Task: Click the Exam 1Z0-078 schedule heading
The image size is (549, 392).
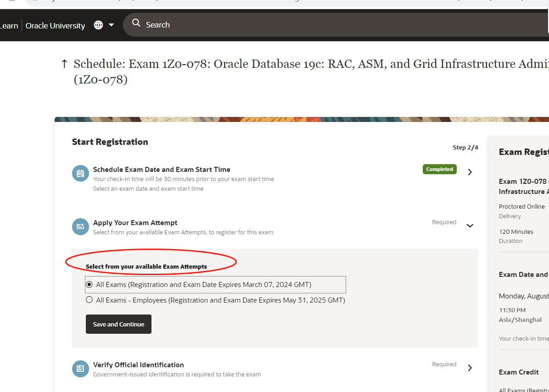Action: click(x=230, y=64)
